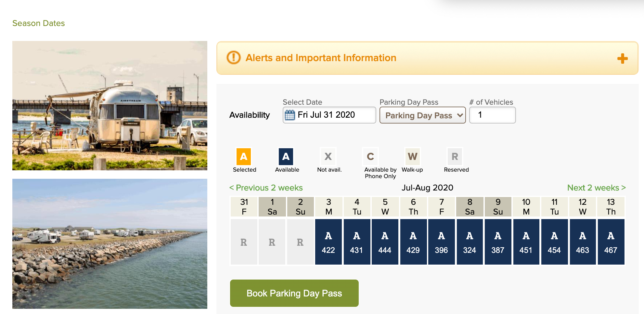This screenshot has height=314, width=644.
Task: Open the Parking Day Pass dropdown
Action: 422,115
